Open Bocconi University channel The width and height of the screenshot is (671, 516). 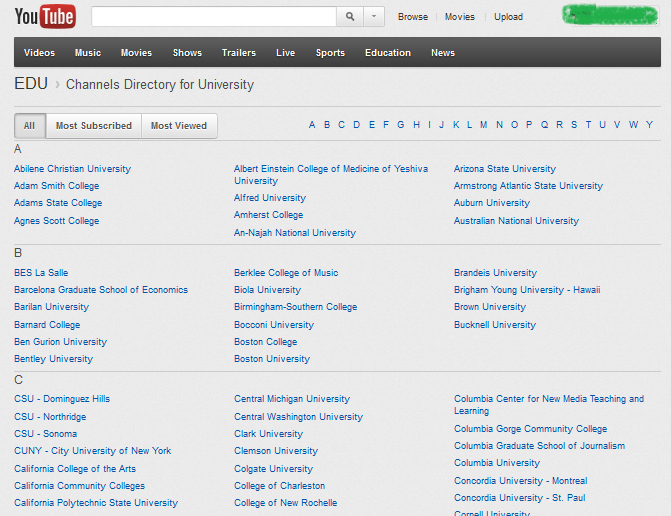pyautogui.click(x=274, y=325)
